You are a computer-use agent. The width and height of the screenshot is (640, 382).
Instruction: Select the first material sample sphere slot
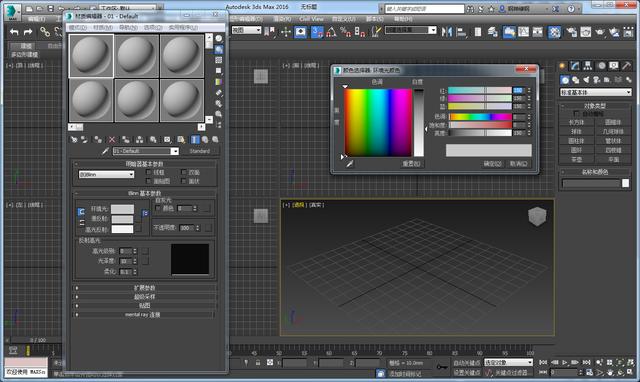[x=91, y=56]
